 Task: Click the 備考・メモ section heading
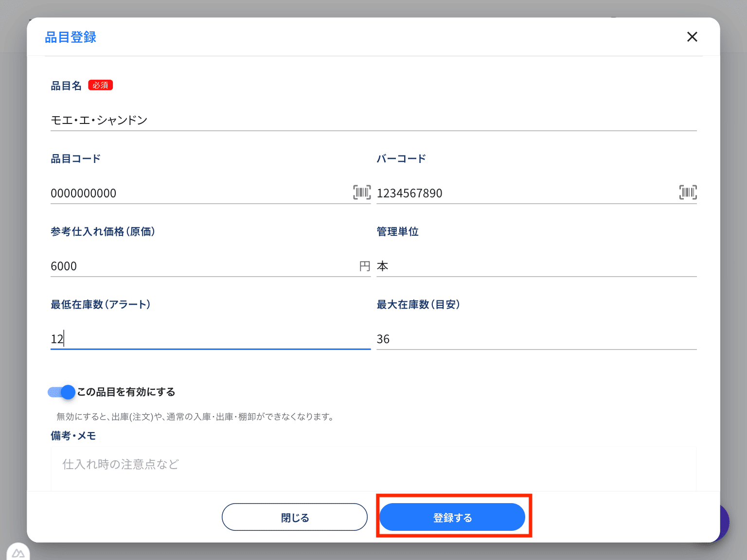[73, 436]
